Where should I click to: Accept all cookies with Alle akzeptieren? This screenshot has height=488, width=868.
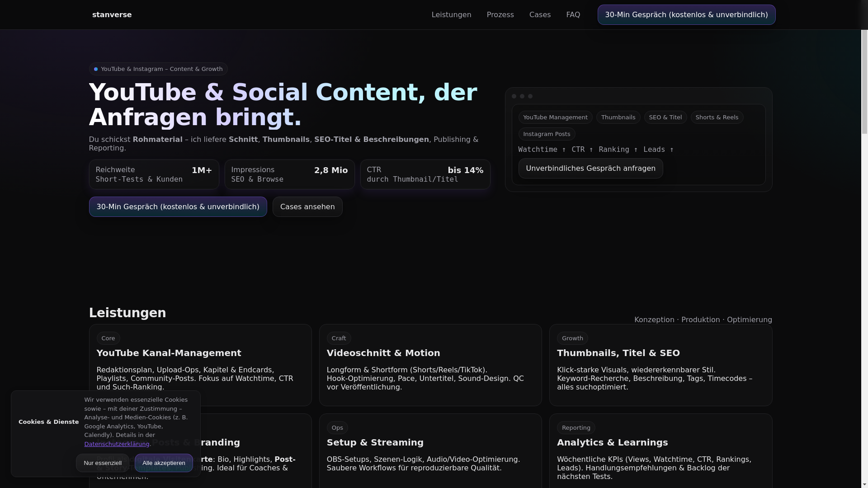coord(164,463)
